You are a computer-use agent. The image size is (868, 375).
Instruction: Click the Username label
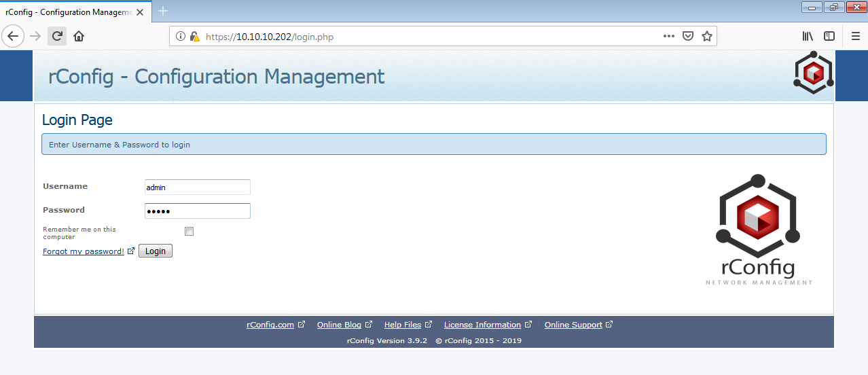point(65,186)
